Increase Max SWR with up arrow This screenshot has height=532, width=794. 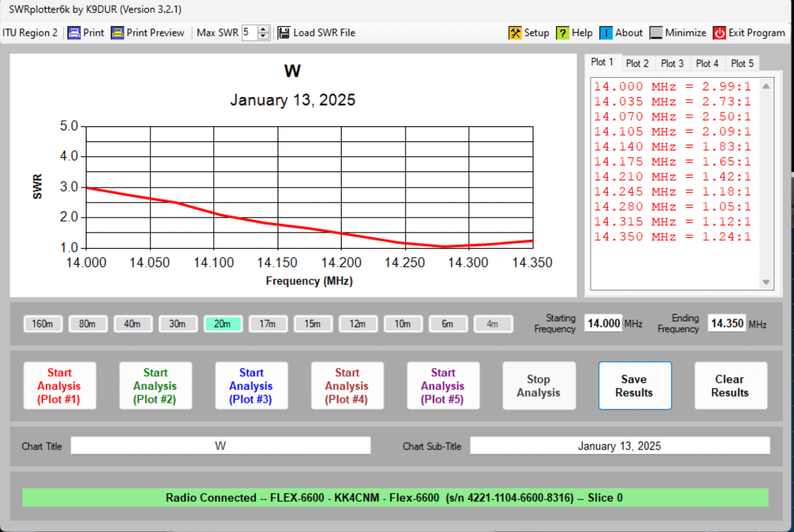pyautogui.click(x=264, y=30)
